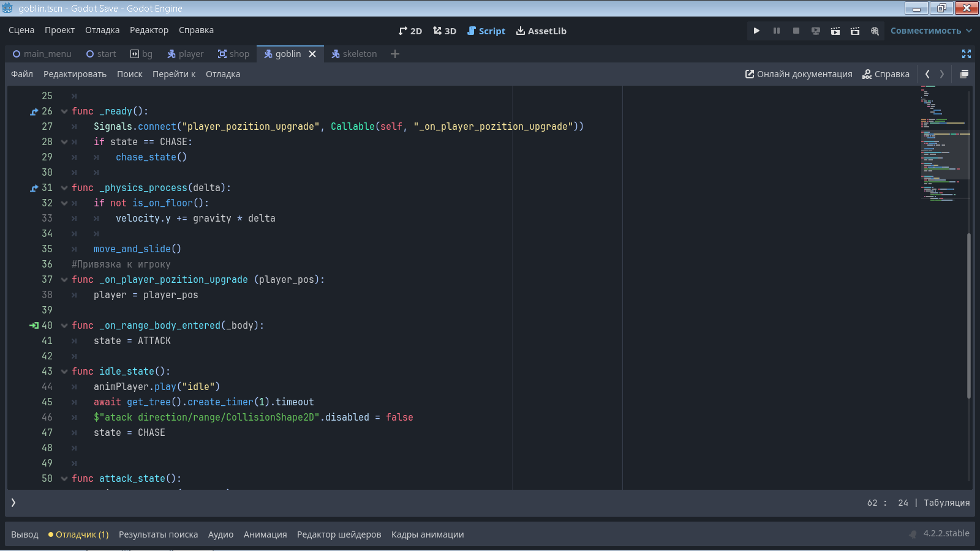This screenshot has width=980, height=551.
Task: Switch to the 3D workspace
Action: (x=445, y=31)
